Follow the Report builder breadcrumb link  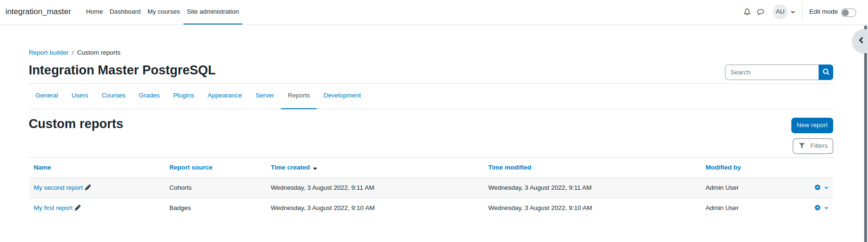(48, 53)
